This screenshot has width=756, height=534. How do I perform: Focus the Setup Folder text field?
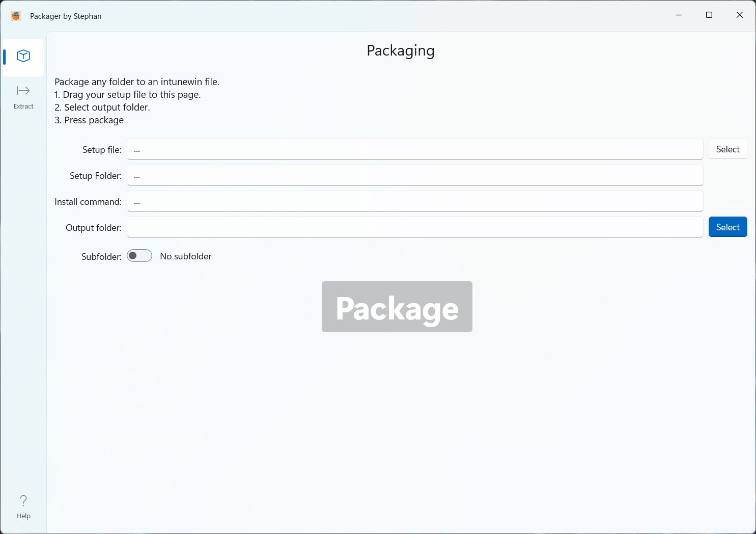pos(414,175)
